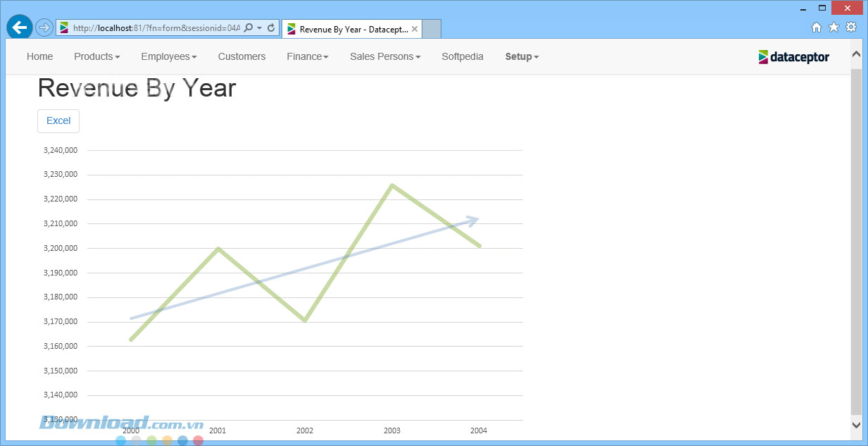868x446 pixels.
Task: Go to the Home nav item
Action: pyautogui.click(x=39, y=56)
